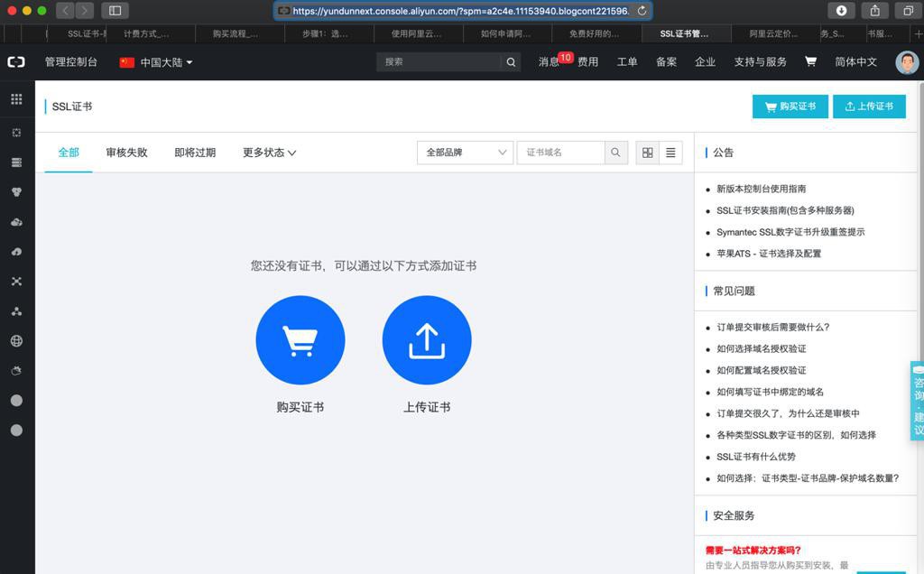This screenshot has width=924, height=574.
Task: Click the large blue upload circle
Action: 427,340
